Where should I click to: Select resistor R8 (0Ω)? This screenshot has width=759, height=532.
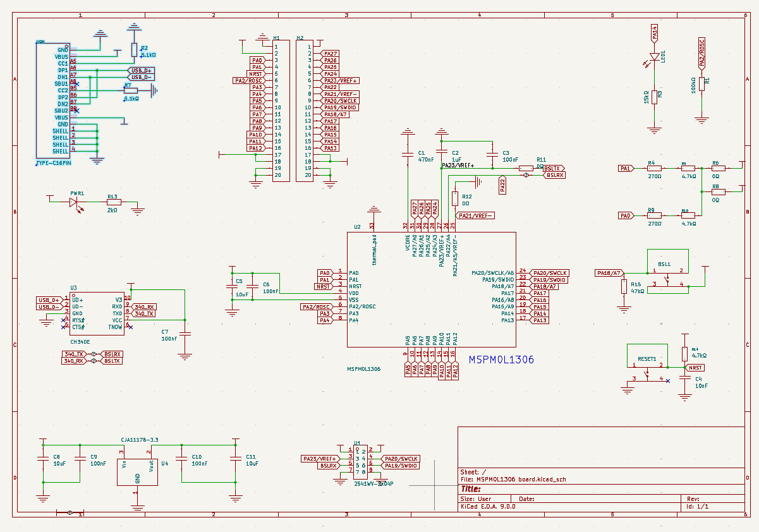pyautogui.click(x=719, y=192)
